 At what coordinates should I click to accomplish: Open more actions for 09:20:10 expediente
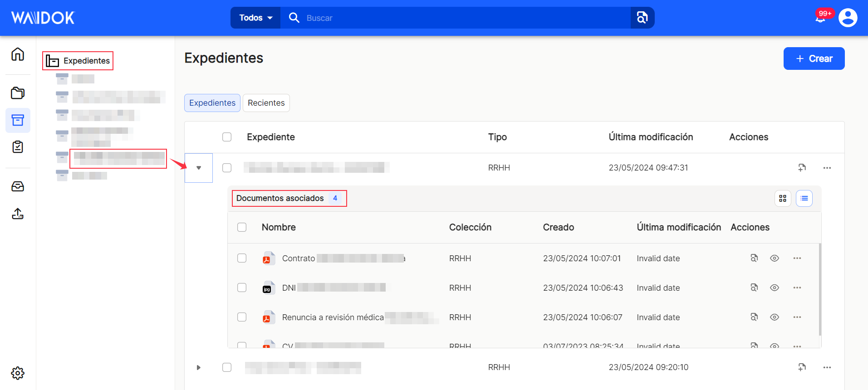(x=827, y=367)
